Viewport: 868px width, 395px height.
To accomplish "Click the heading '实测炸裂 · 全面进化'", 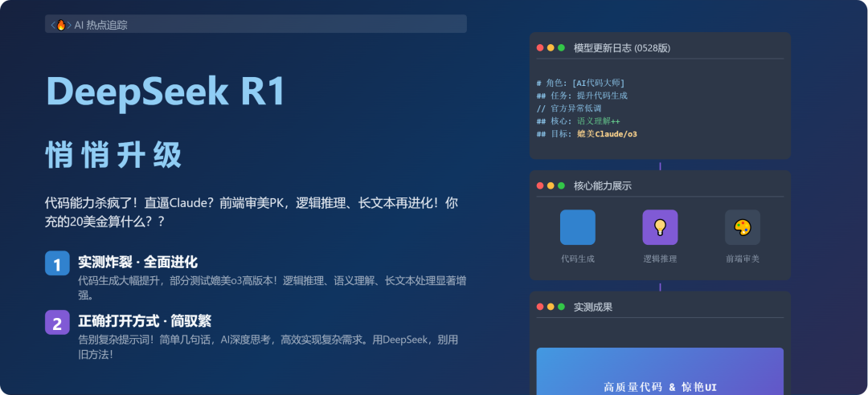I will [x=138, y=262].
